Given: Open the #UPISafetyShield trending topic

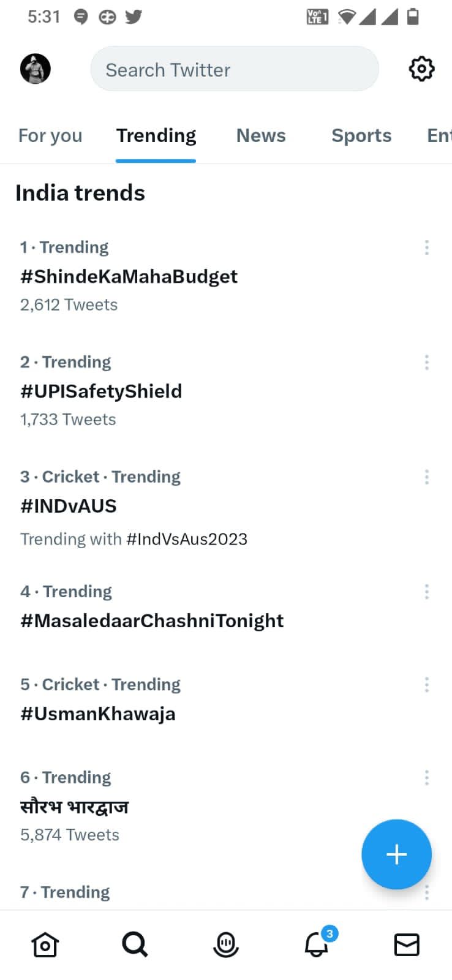Looking at the screenshot, I should (101, 391).
